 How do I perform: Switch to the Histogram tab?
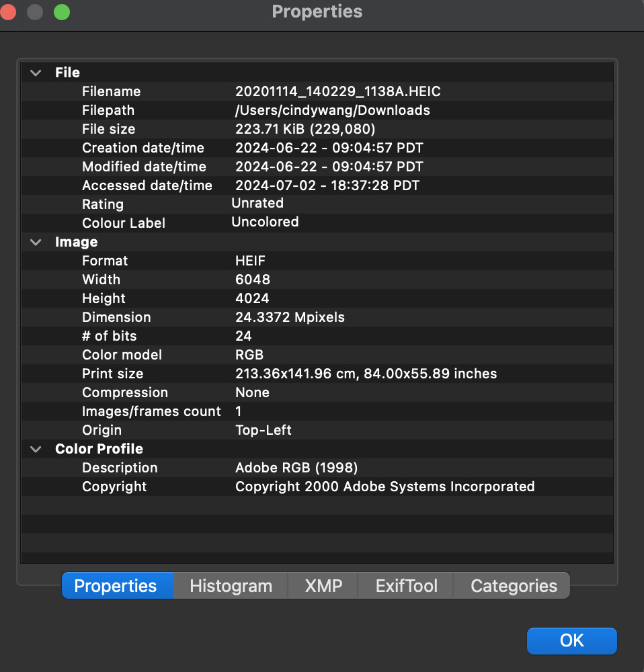click(231, 585)
